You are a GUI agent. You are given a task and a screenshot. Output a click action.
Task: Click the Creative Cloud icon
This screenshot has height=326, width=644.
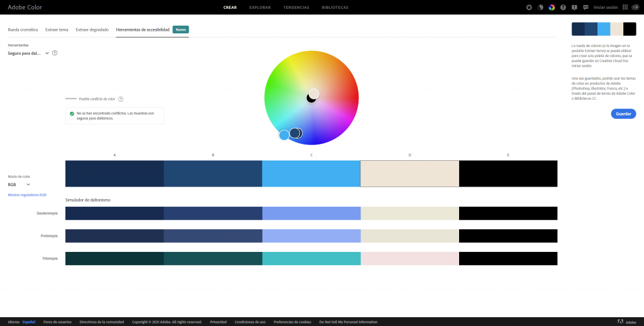click(x=635, y=8)
